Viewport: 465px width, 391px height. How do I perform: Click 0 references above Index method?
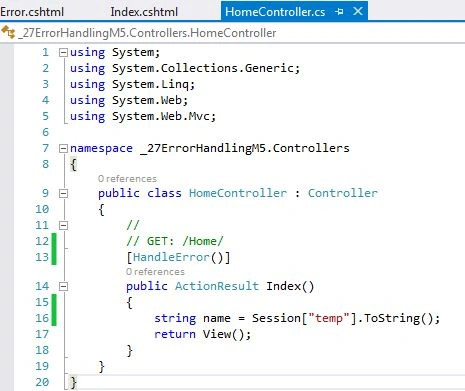pos(155,272)
